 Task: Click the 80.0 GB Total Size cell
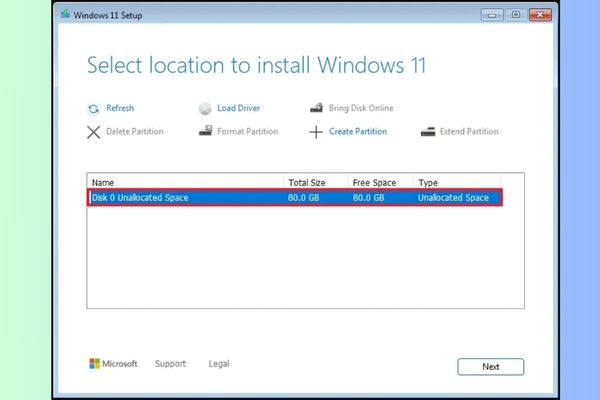point(303,198)
